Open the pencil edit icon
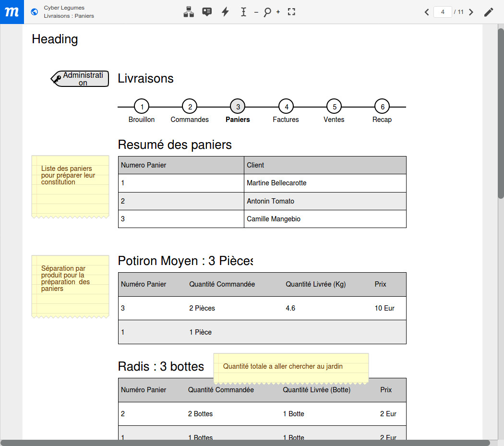This screenshot has height=446, width=504. click(488, 12)
